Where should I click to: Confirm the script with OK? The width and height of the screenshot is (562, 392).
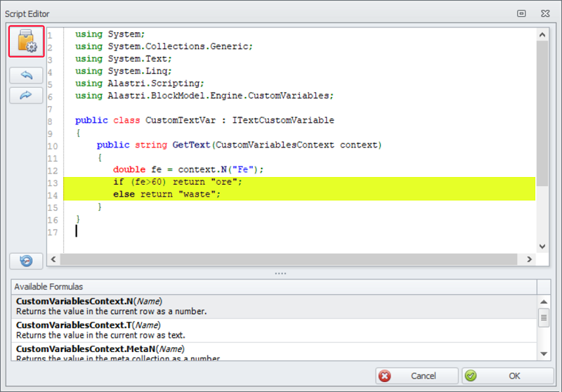pos(507,376)
